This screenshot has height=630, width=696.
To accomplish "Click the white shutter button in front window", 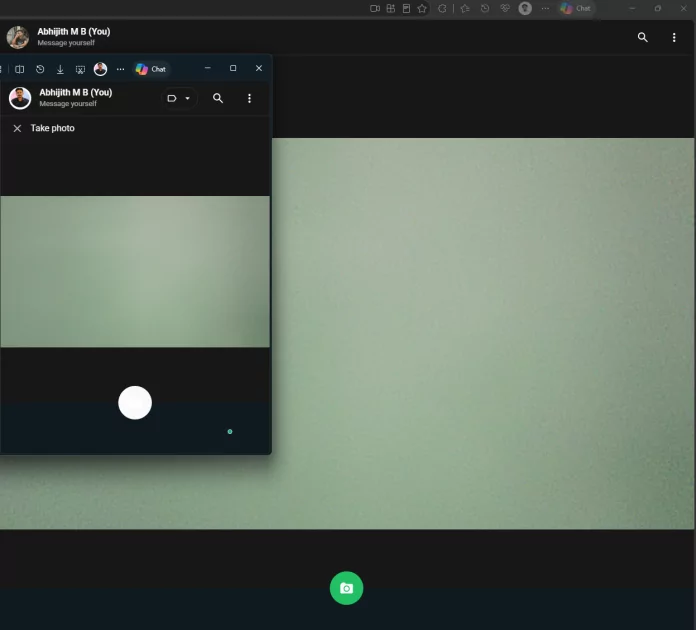I will click(135, 403).
